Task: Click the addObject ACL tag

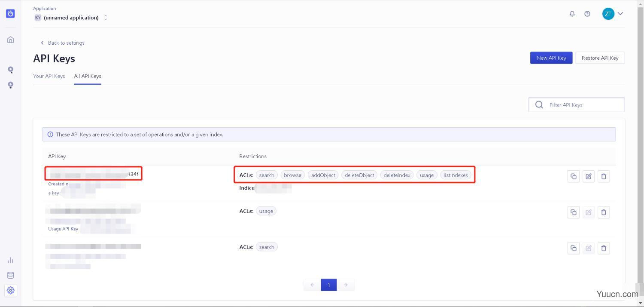Action: [x=323, y=175]
